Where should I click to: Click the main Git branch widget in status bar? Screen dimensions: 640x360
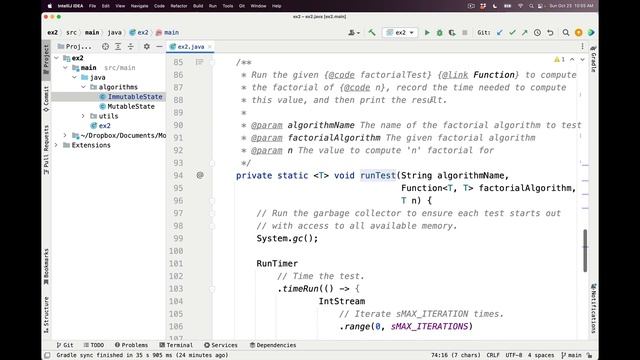click(571, 355)
